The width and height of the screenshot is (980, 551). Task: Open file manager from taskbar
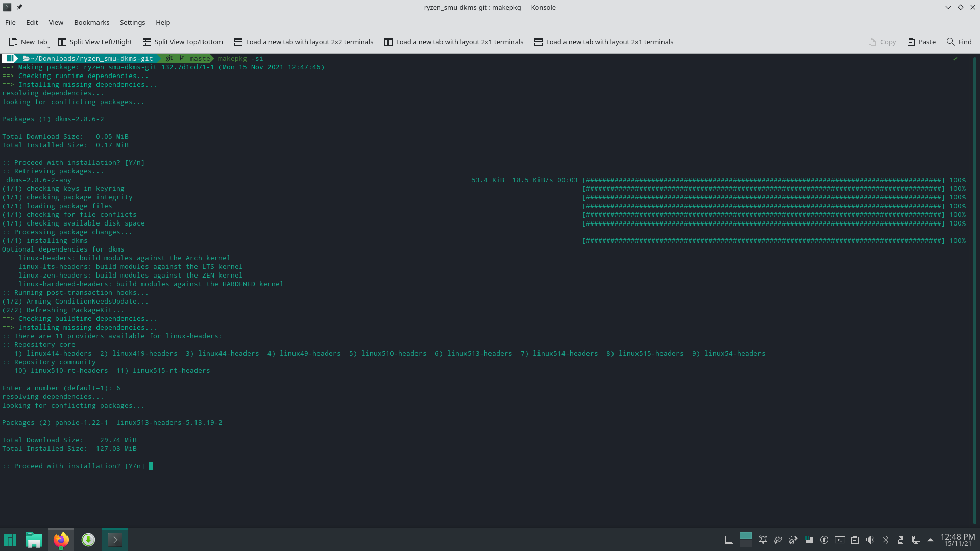(34, 539)
